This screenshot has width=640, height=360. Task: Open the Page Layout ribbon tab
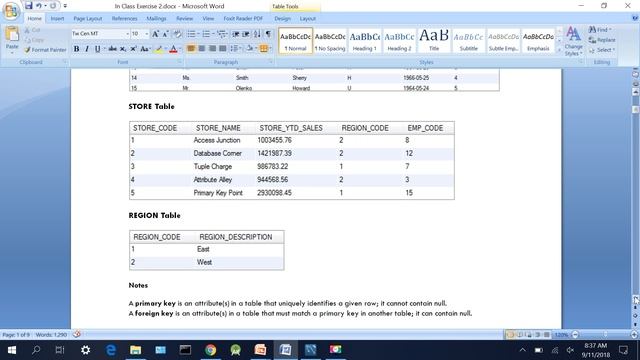pyautogui.click(x=88, y=19)
